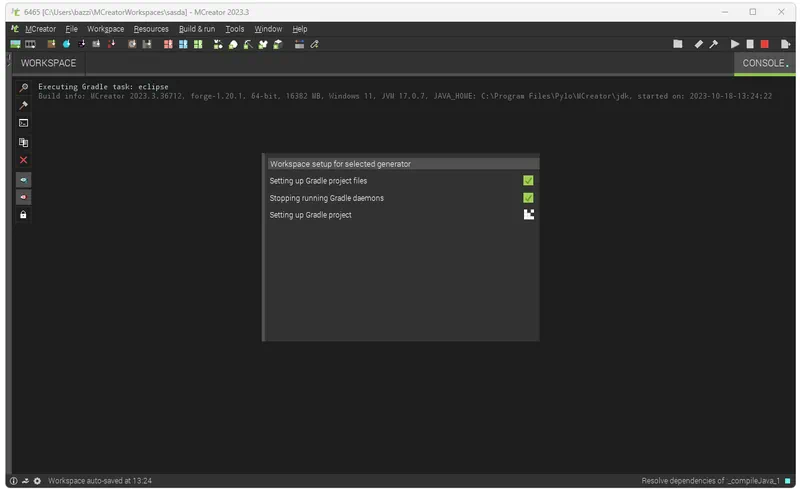Screen dimensions: 800x489
Task: Click the blue grid tiles toolbar icon
Action: coord(183,44)
